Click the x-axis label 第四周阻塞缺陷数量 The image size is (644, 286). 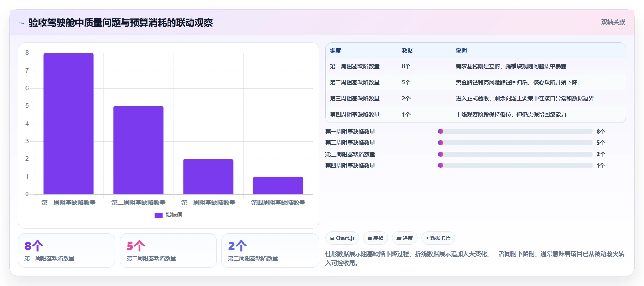pyautogui.click(x=278, y=203)
